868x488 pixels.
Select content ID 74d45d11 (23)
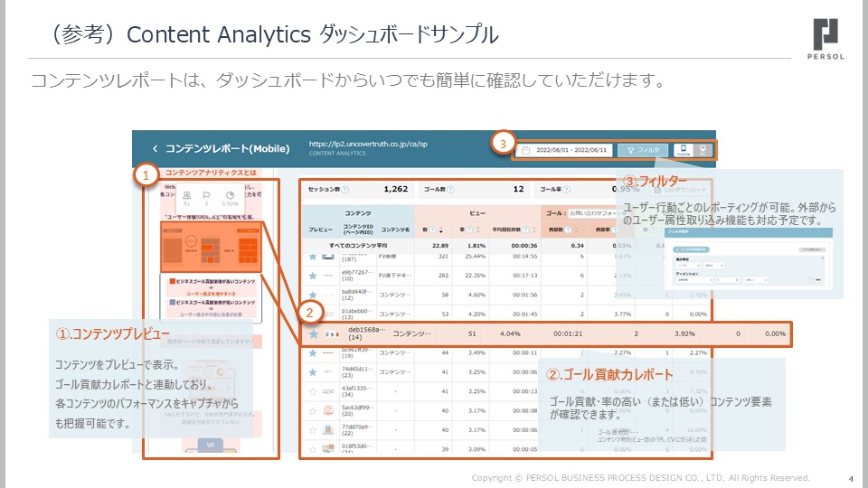358,371
